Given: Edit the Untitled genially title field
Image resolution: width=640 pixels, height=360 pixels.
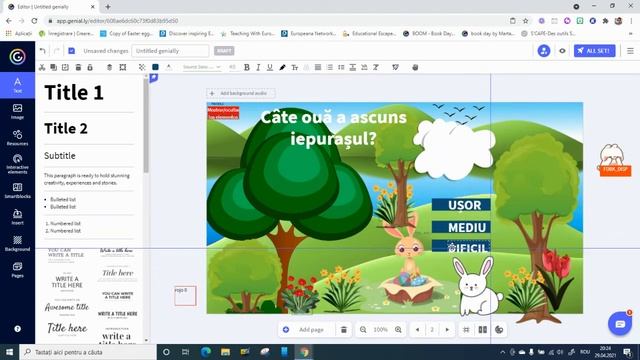Looking at the screenshot, I should pyautogui.click(x=170, y=51).
